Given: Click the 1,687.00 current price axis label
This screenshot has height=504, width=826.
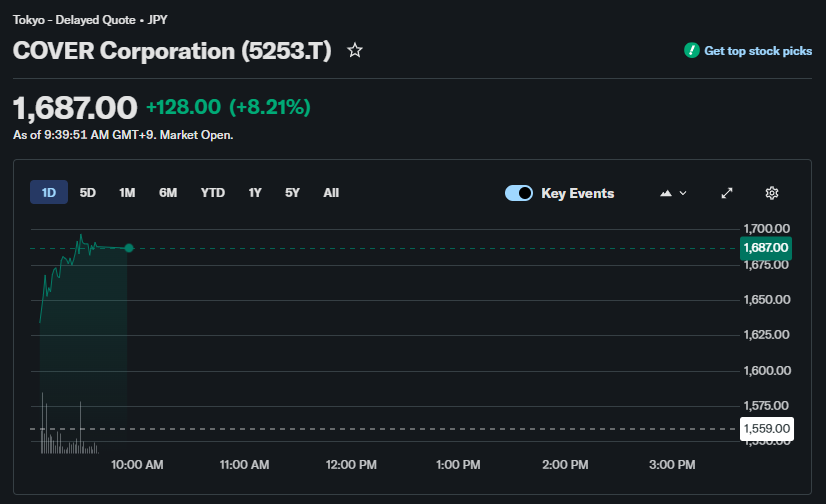Looking at the screenshot, I should pyautogui.click(x=766, y=248).
